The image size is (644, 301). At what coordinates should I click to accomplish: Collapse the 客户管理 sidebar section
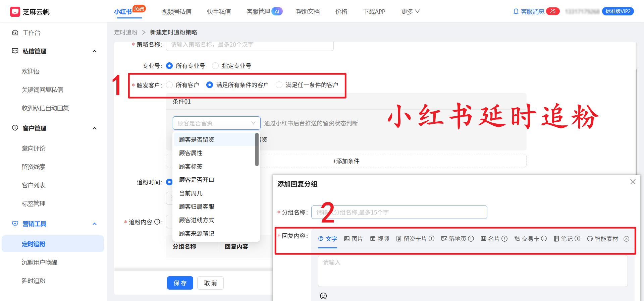(95, 128)
